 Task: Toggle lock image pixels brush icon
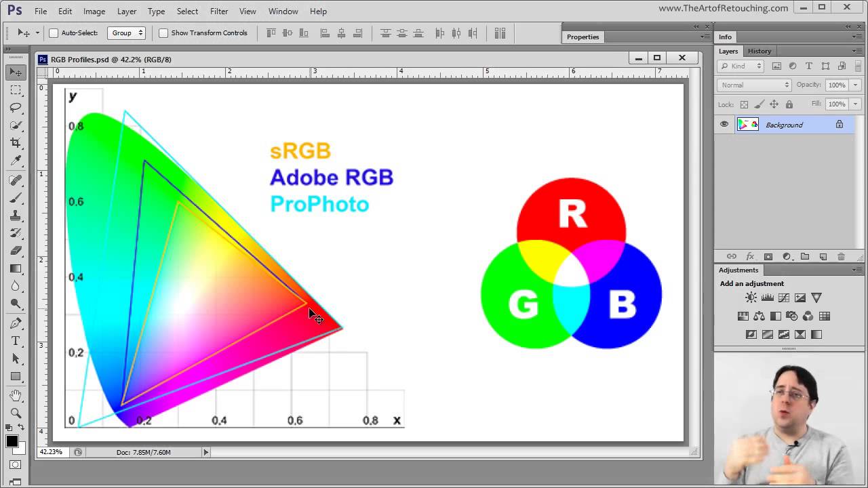[759, 104]
